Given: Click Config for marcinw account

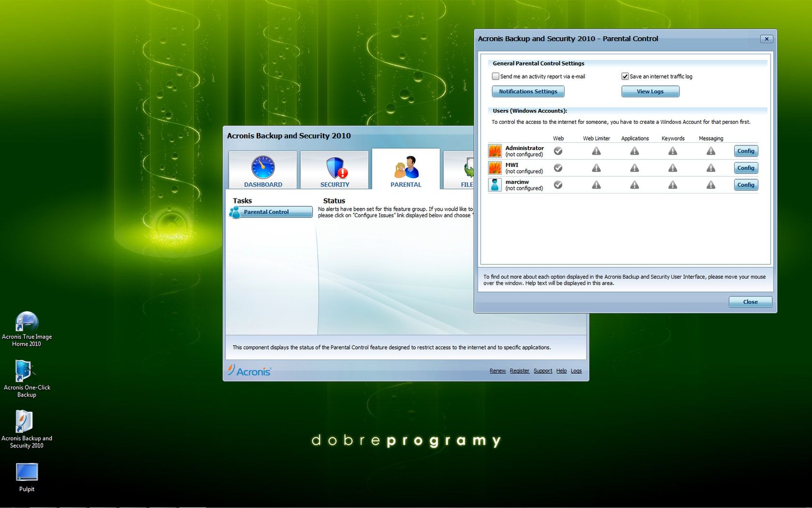Looking at the screenshot, I should point(746,185).
